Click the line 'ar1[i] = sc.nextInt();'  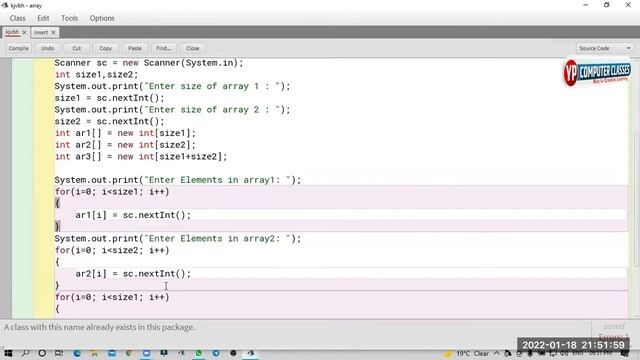click(x=133, y=215)
